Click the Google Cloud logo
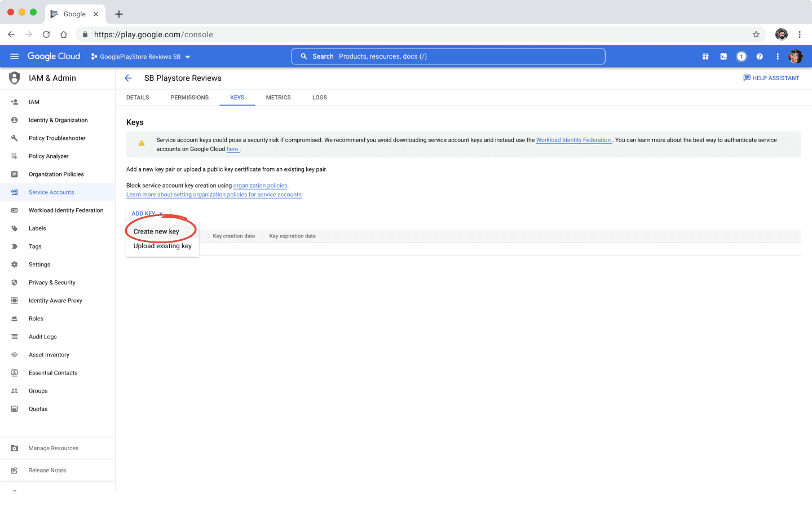 coord(54,56)
